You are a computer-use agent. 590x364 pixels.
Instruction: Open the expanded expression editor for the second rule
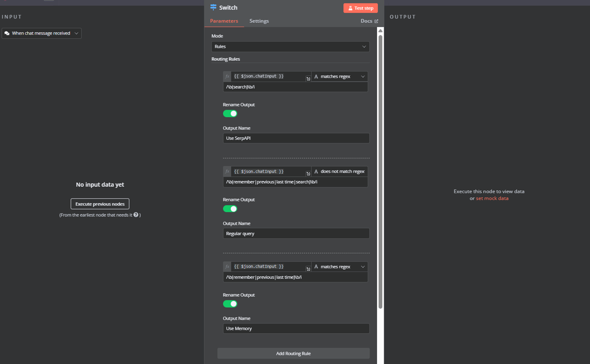308,174
